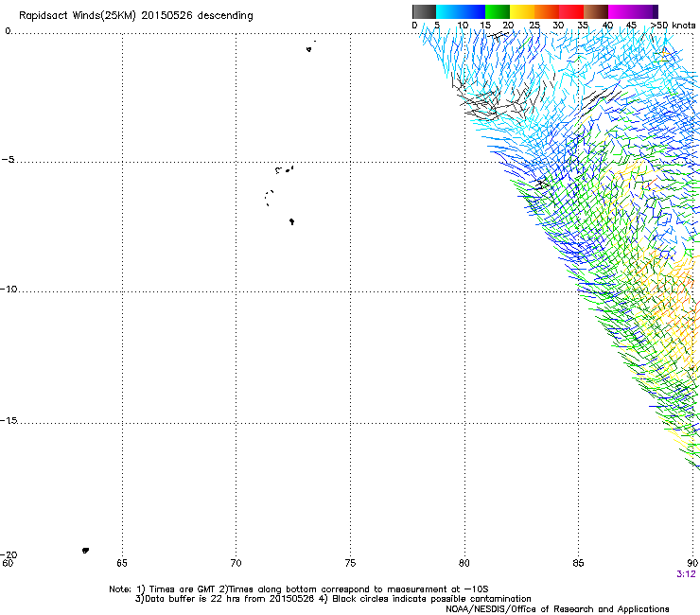Click the '40' label under the color bar

(607, 26)
